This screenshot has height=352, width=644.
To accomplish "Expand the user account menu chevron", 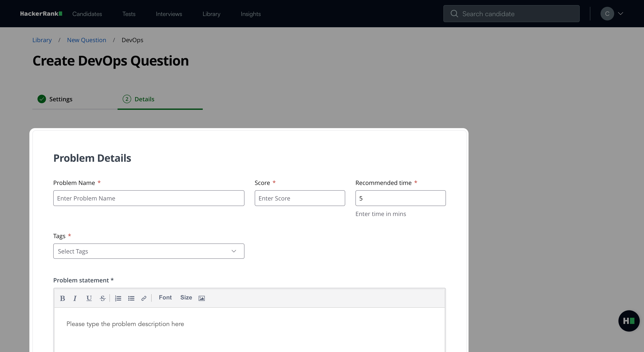I will (620, 14).
